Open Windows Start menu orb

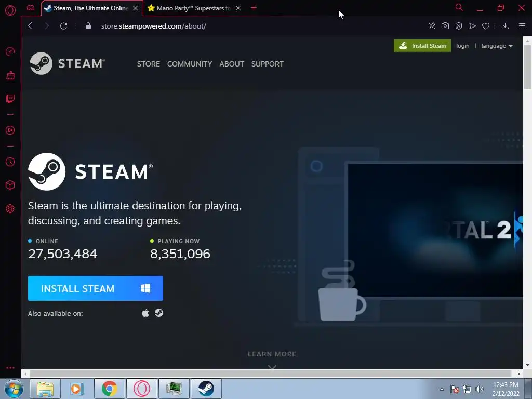[x=14, y=389]
